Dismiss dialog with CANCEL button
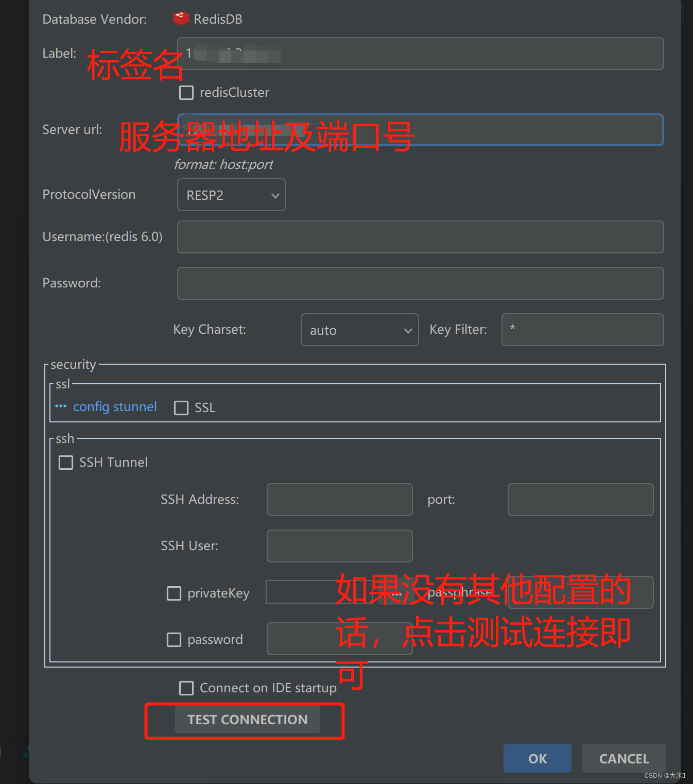 click(x=624, y=758)
